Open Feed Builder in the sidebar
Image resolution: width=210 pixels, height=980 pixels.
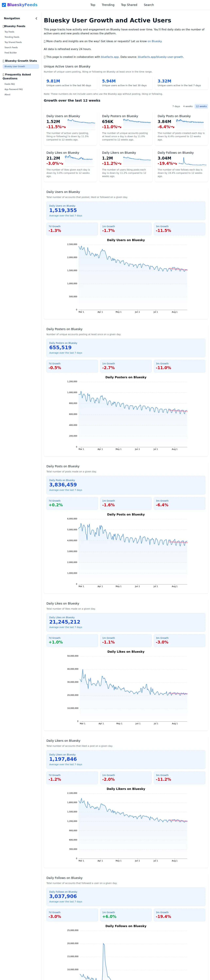point(11,53)
